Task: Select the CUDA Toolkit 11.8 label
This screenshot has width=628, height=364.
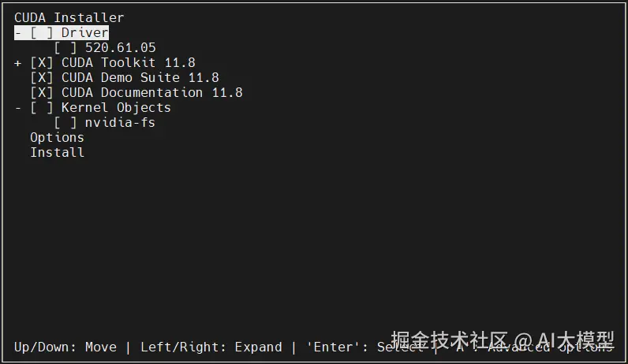Action: click(x=128, y=63)
